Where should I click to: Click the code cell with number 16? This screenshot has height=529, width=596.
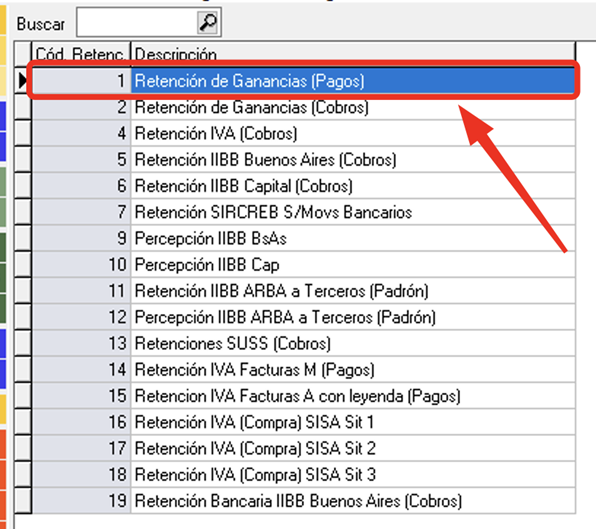pos(81,422)
